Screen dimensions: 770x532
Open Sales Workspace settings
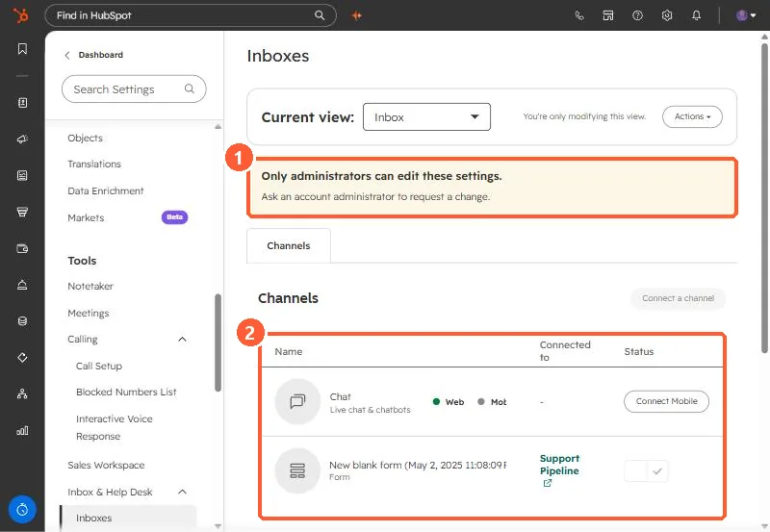click(106, 466)
